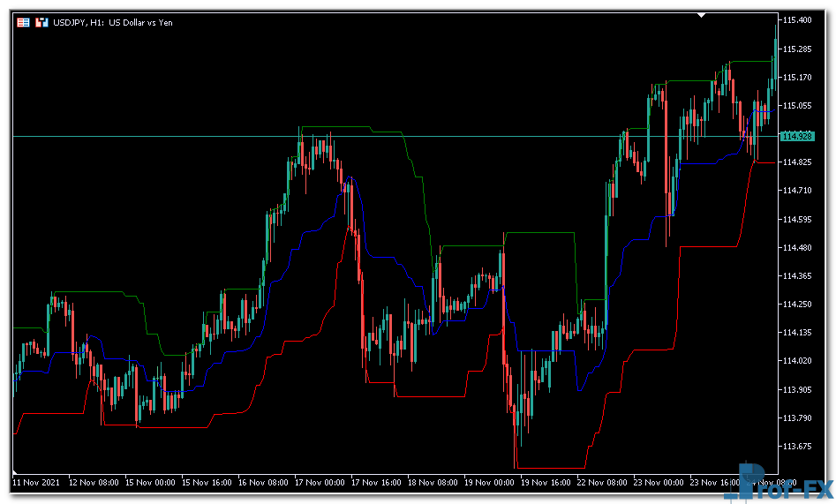Select the current price label 114.928
Viewport: 836px width, 504px height.
(x=797, y=137)
